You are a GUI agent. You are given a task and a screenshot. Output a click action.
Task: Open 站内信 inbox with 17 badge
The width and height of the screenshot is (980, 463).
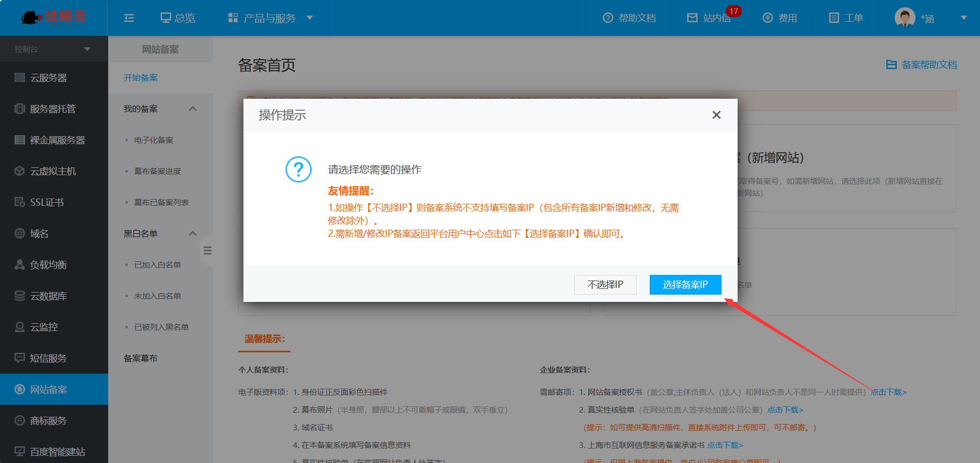710,18
